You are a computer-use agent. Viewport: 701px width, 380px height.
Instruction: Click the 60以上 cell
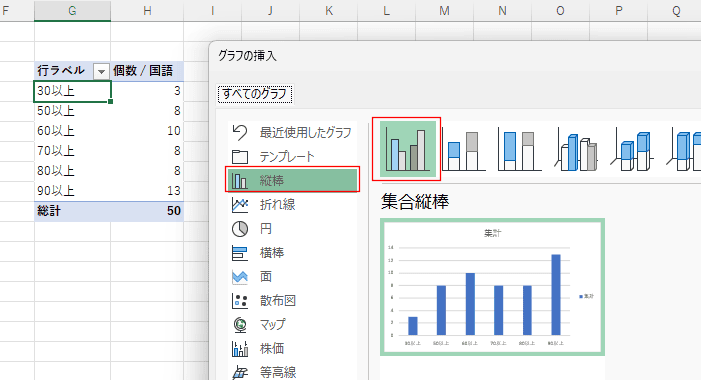click(x=72, y=131)
